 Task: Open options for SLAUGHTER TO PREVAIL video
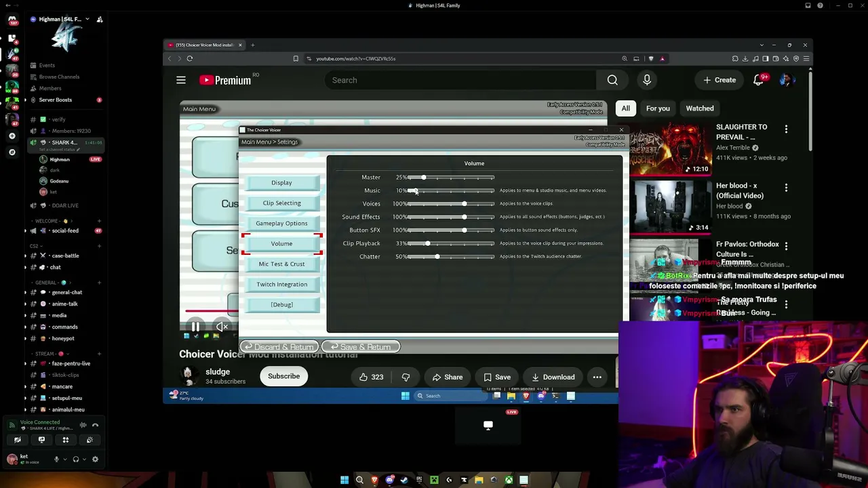pyautogui.click(x=786, y=129)
